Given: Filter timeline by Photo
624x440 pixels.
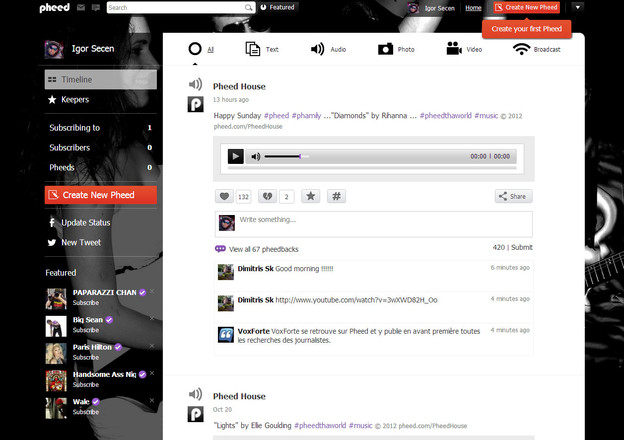Looking at the screenshot, I should click(396, 49).
